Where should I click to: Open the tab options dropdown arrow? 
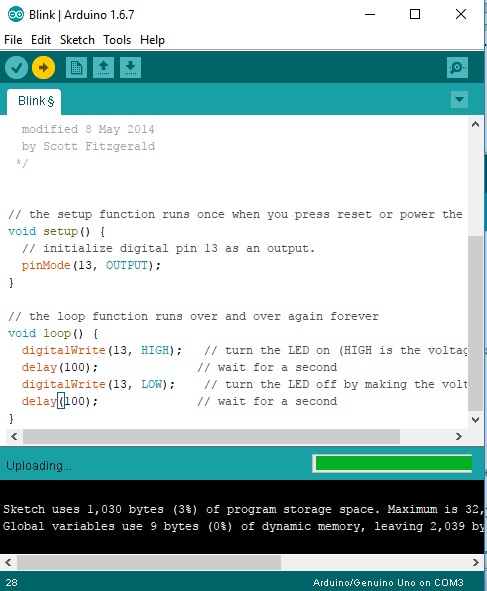tap(459, 100)
